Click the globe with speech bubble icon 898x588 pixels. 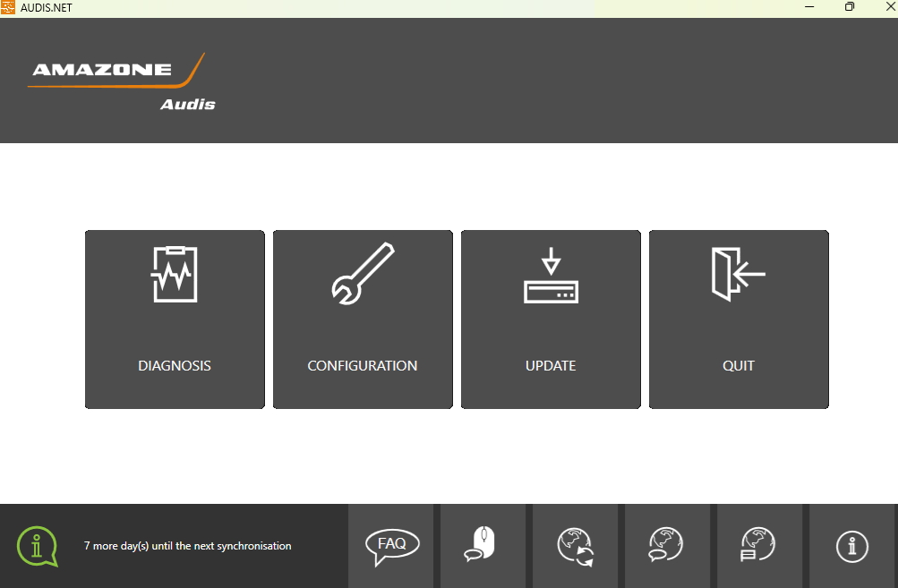click(667, 545)
